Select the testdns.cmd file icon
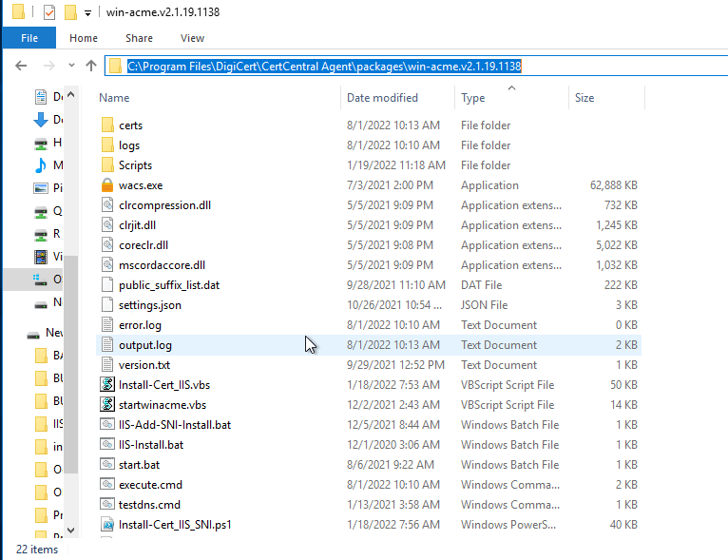Screen dimensions: 728x560 tap(107, 504)
